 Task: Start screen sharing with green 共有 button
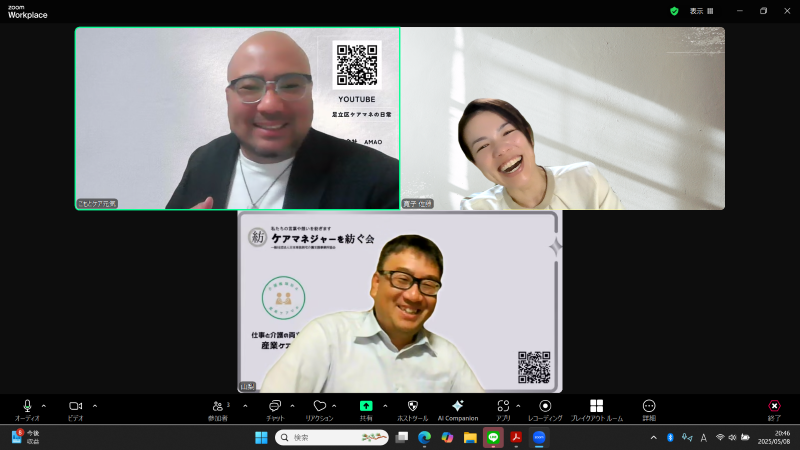(366, 406)
